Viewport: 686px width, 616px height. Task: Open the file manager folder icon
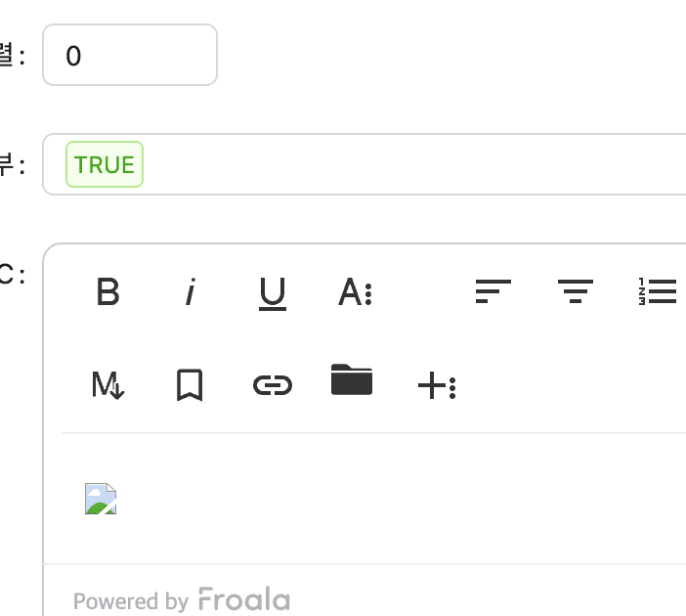[352, 380]
